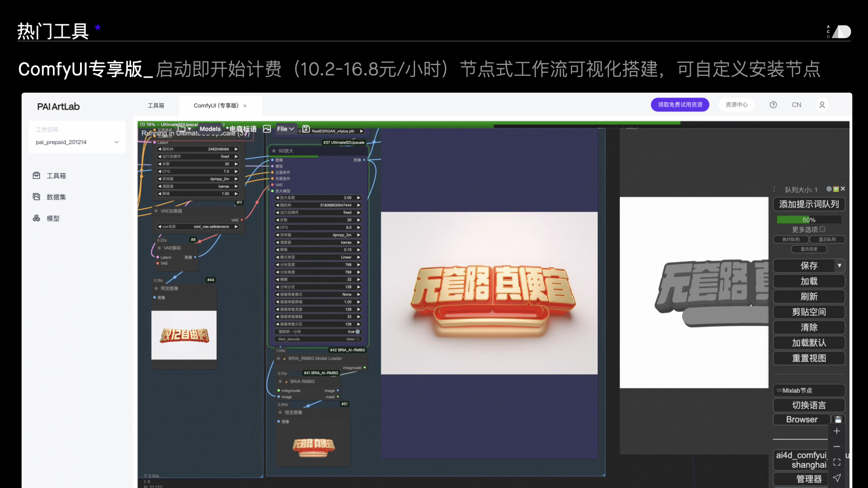Collapse the VAE加载器 node dot
The width and height of the screenshot is (868, 488).
pos(156,211)
